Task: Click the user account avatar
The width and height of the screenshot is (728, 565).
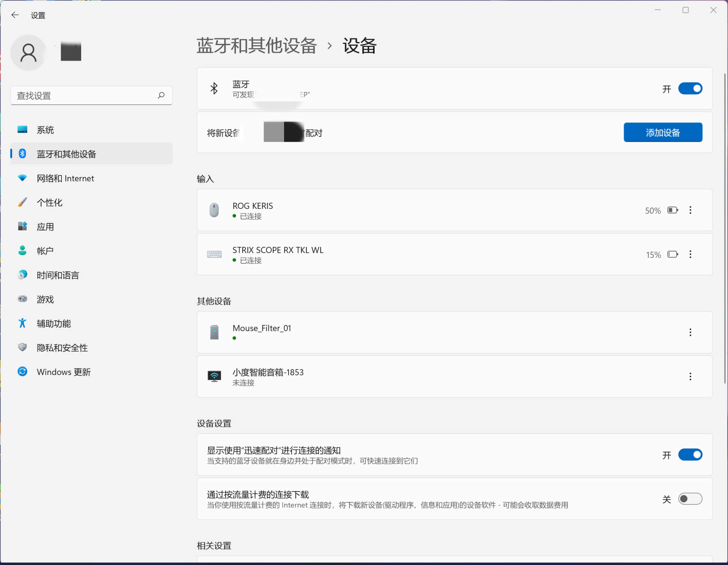Action: [x=28, y=52]
